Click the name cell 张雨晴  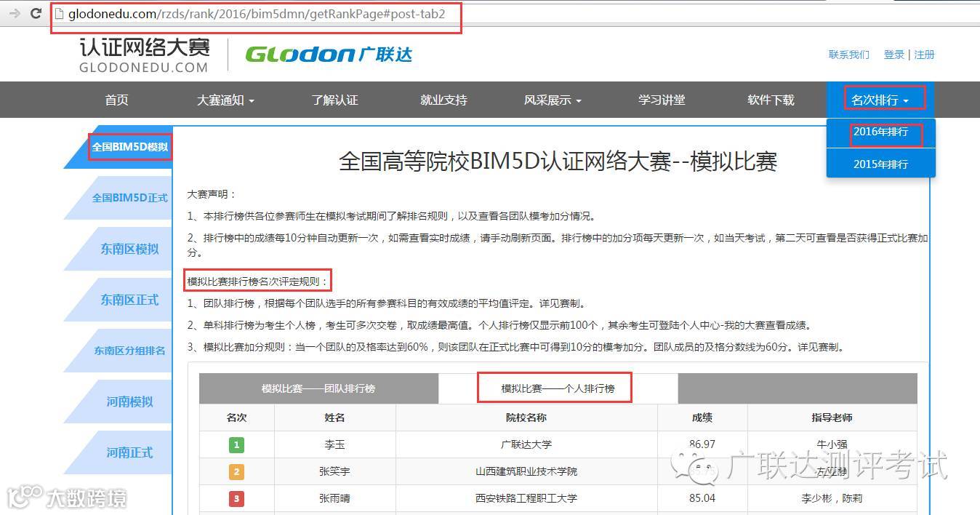click(x=334, y=498)
